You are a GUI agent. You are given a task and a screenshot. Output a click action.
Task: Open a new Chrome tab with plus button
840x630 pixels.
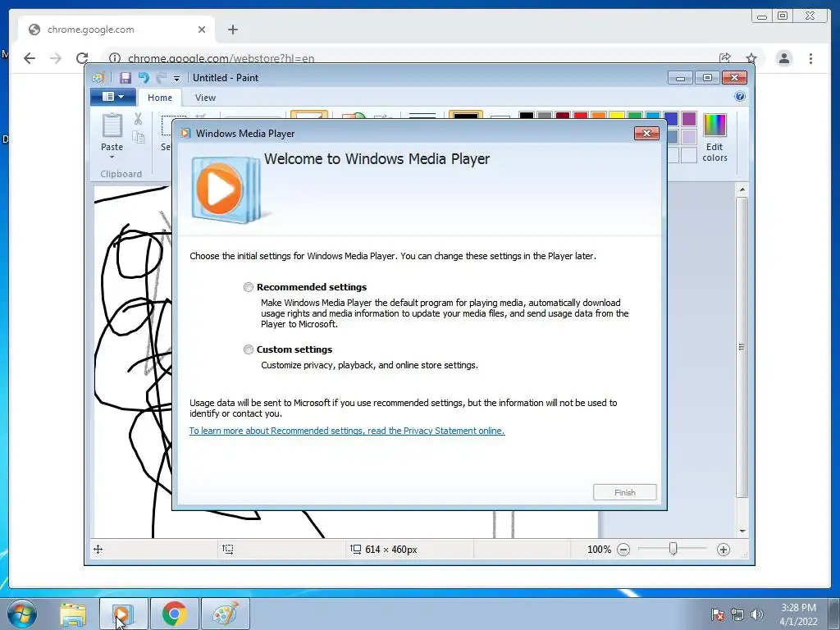point(232,30)
